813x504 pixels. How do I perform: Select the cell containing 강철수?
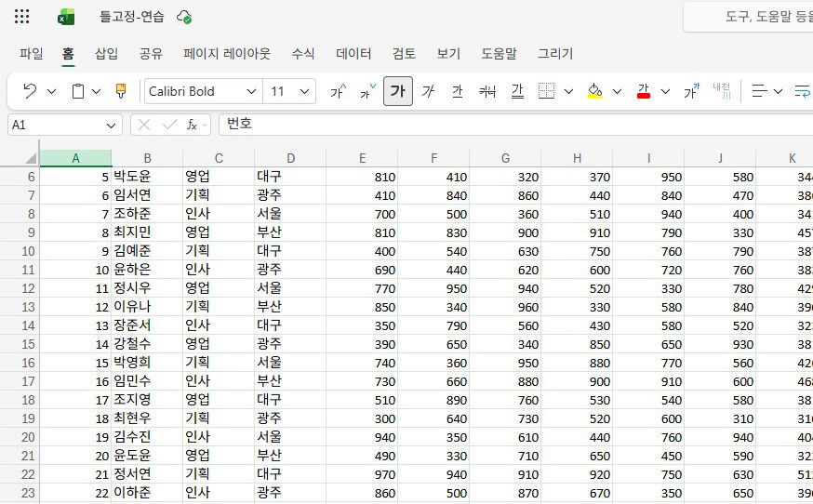(147, 344)
